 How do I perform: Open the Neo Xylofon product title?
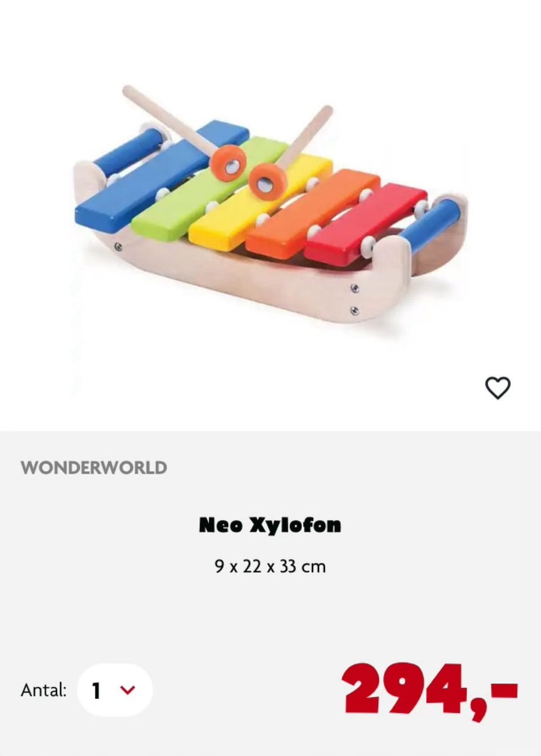(x=270, y=525)
